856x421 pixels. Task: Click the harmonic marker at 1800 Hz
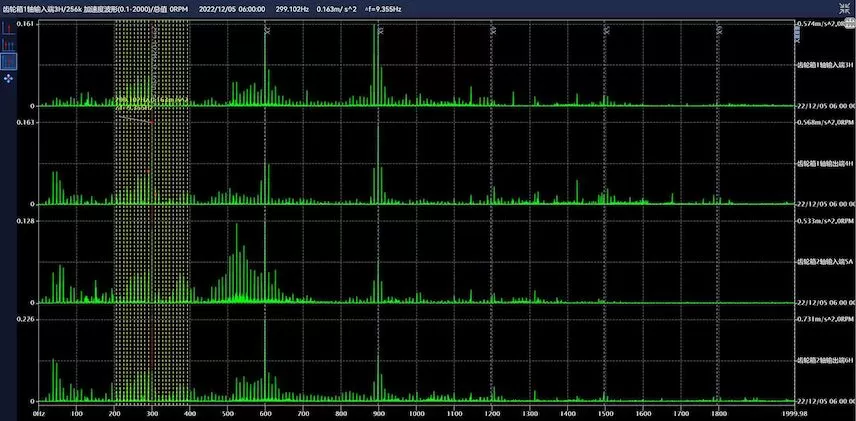719,31
